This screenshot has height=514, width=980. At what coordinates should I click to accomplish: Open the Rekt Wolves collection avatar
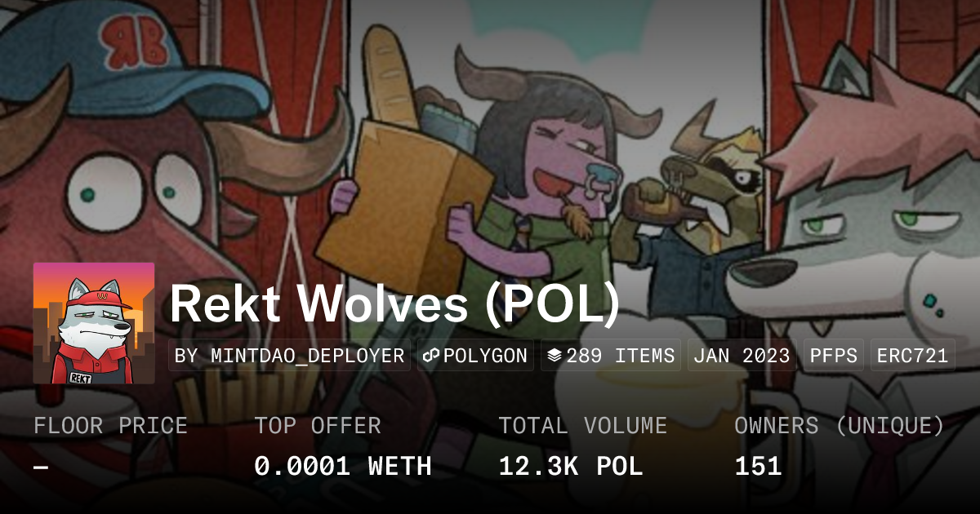[x=94, y=323]
